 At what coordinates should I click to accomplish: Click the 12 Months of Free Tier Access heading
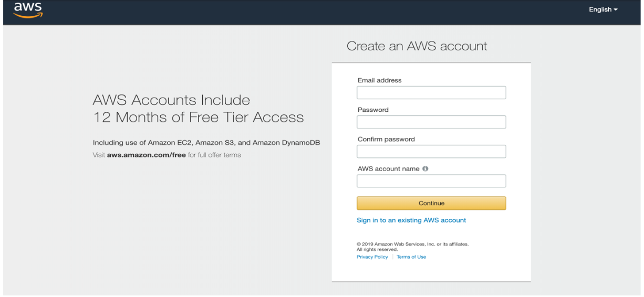click(199, 117)
